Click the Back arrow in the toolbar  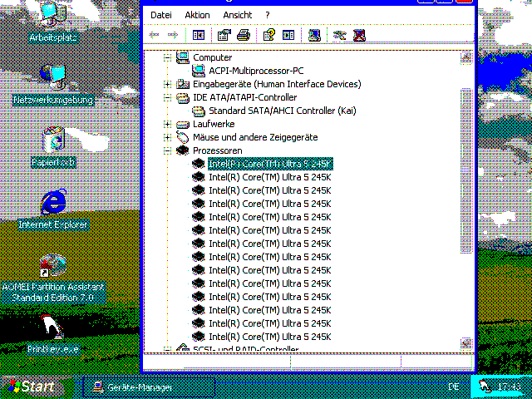tap(155, 35)
